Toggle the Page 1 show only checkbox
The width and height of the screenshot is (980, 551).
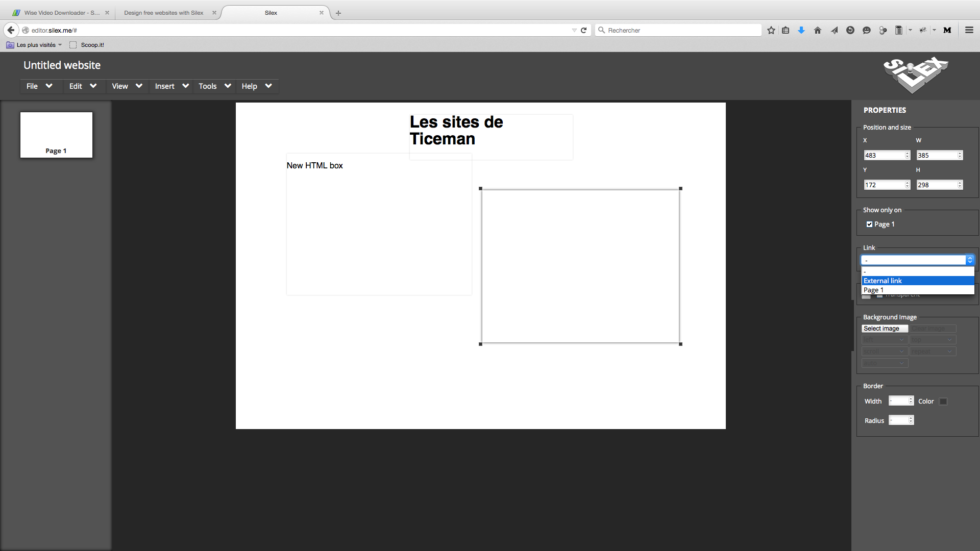pos(868,224)
